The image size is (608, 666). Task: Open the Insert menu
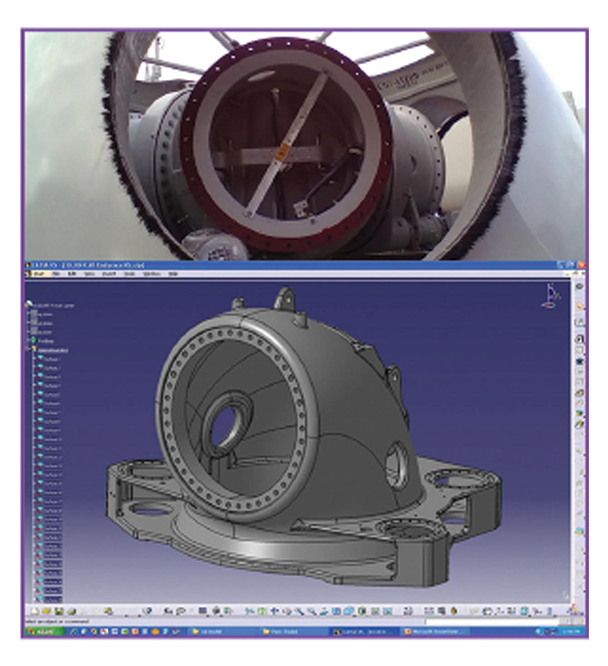(x=109, y=274)
